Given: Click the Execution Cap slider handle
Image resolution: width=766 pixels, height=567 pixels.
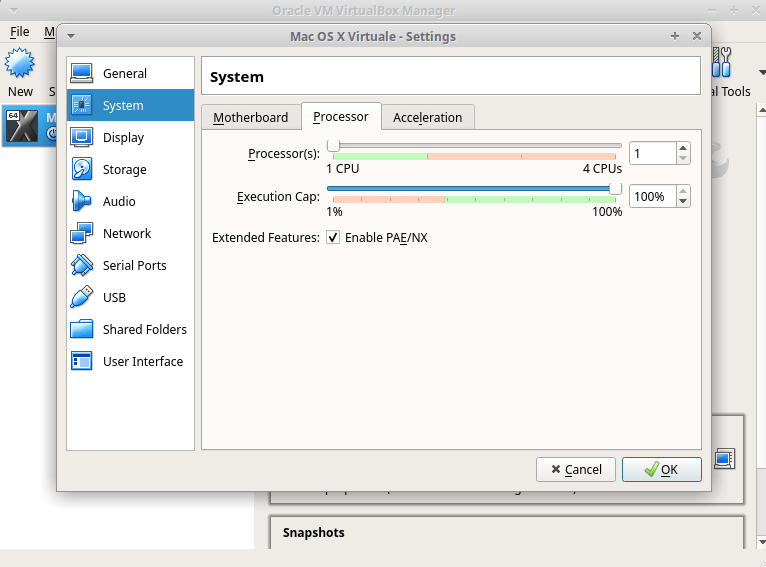Looking at the screenshot, I should 615,189.
